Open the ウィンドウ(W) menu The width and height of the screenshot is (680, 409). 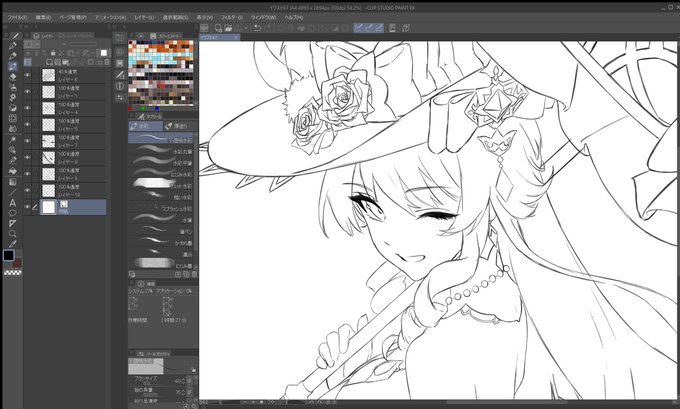pyautogui.click(x=263, y=17)
